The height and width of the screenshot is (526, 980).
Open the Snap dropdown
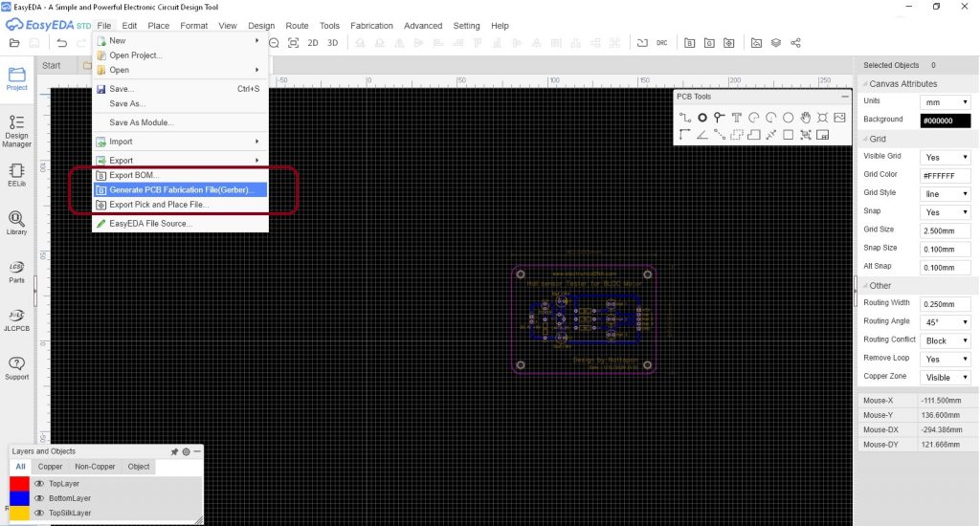(x=946, y=212)
